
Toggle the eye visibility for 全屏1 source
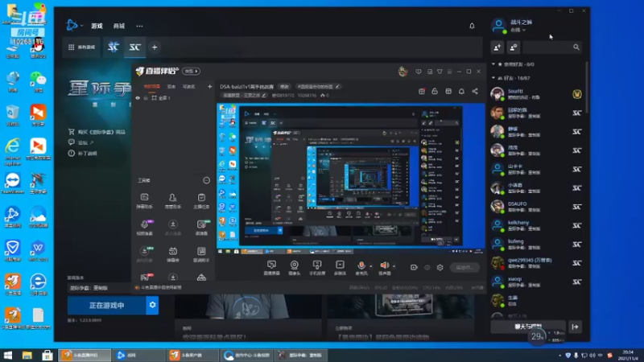tap(138, 98)
